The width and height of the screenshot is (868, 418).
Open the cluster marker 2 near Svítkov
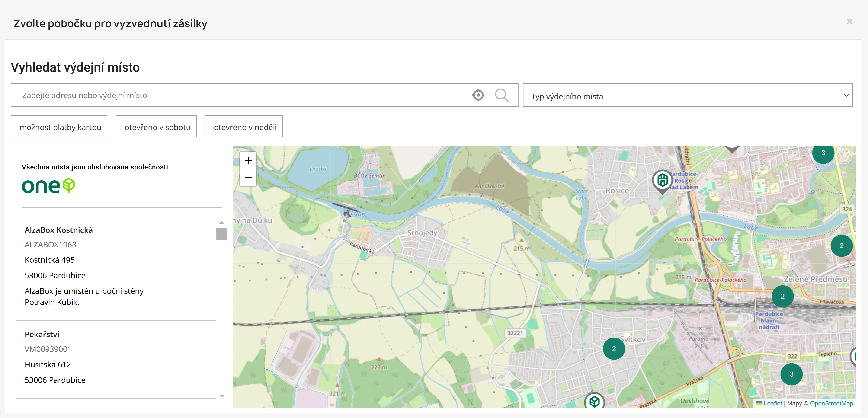coord(614,349)
